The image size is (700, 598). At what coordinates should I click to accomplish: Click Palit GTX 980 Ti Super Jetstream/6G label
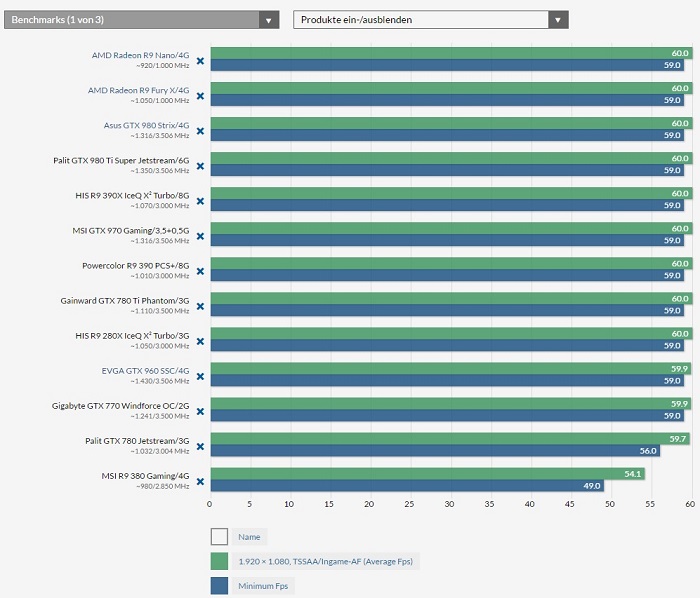pyautogui.click(x=121, y=160)
